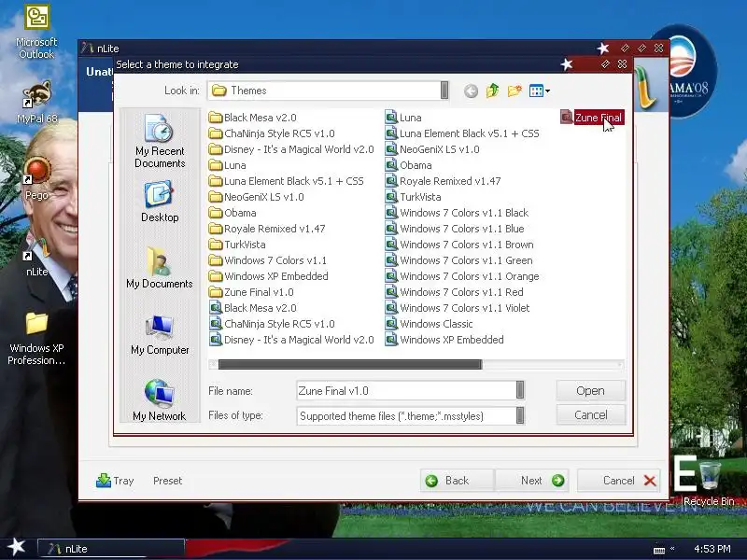This screenshot has width=747, height=560.
Task: Select the Obama folder
Action: [x=233, y=213]
